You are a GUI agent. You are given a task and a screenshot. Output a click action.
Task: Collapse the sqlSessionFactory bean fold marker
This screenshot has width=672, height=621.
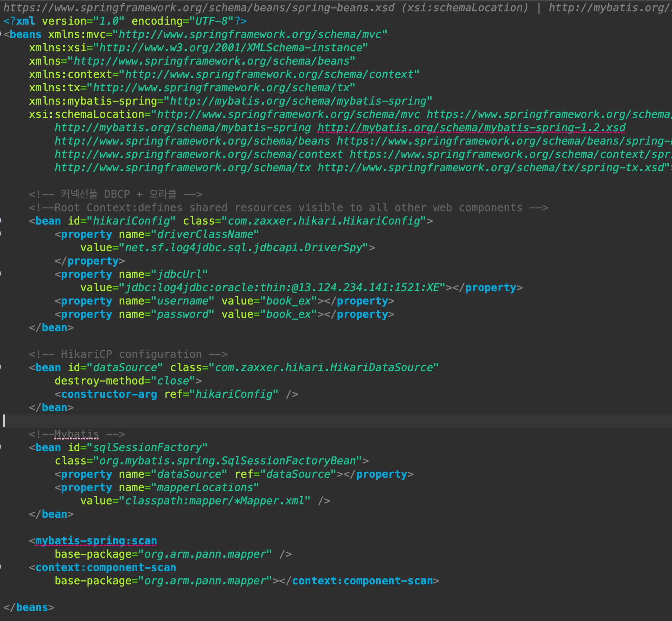pos(1,447)
